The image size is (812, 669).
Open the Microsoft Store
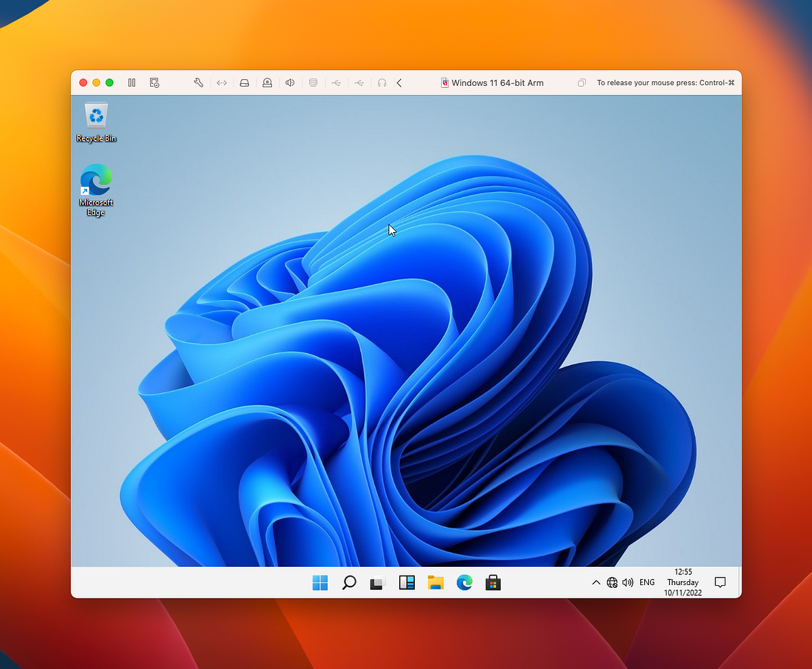pyautogui.click(x=493, y=582)
